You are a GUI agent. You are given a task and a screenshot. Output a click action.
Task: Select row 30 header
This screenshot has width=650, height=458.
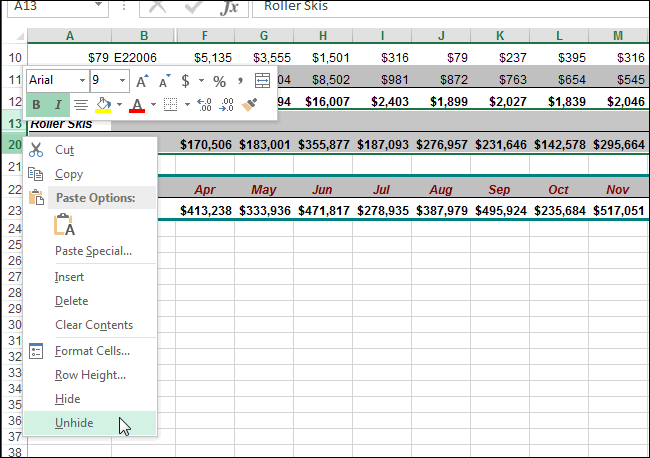[x=15, y=325]
